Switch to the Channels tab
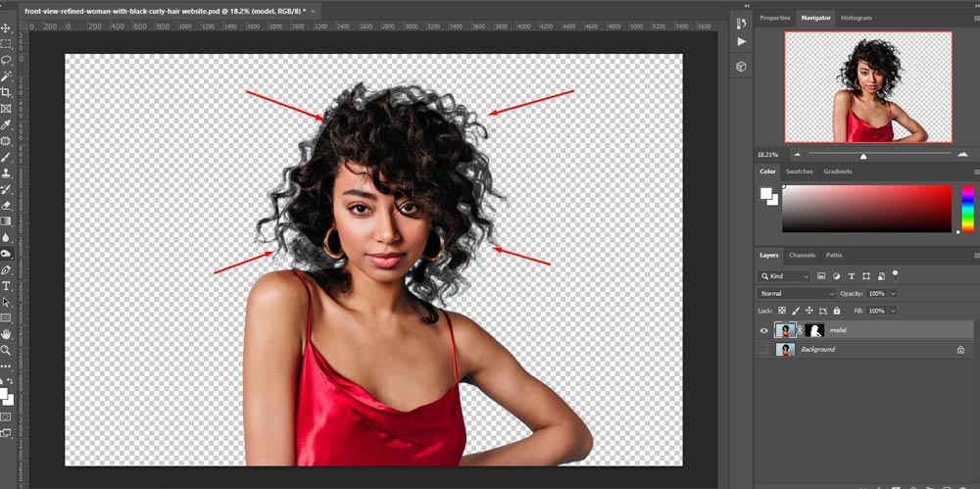Image resolution: width=980 pixels, height=489 pixels. pyautogui.click(x=802, y=255)
